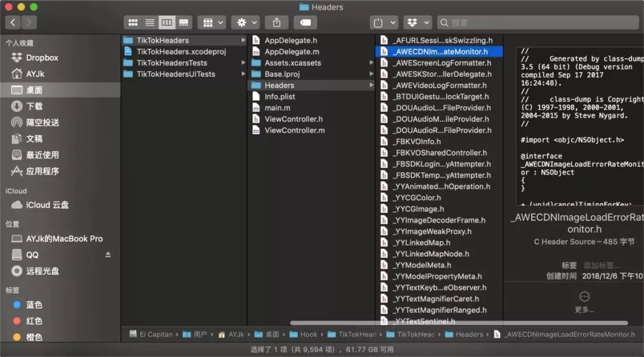The image size is (644, 357).
Task: Select the 红色 tag in sidebar
Action: (x=34, y=321)
